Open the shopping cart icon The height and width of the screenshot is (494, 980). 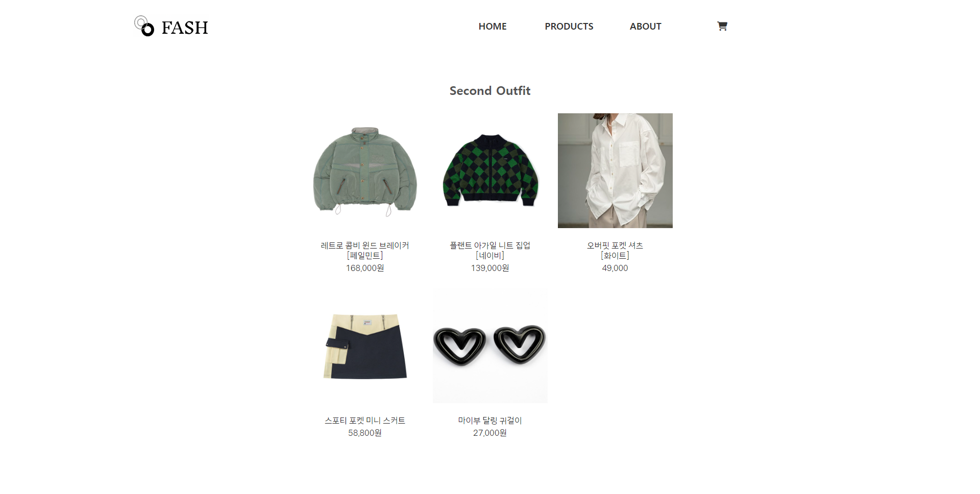(722, 26)
